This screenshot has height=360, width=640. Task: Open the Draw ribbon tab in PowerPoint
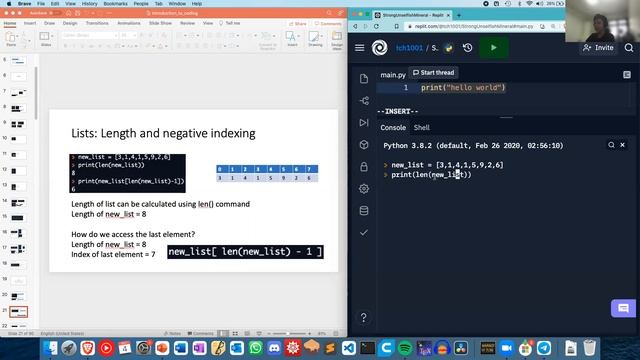coord(49,23)
